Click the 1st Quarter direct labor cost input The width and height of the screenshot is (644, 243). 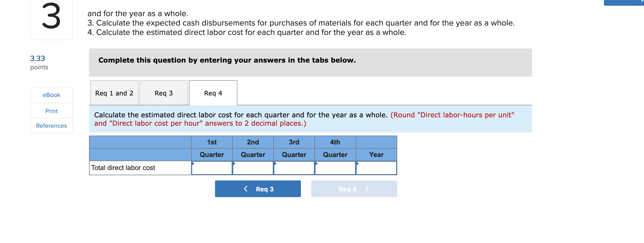212,168
